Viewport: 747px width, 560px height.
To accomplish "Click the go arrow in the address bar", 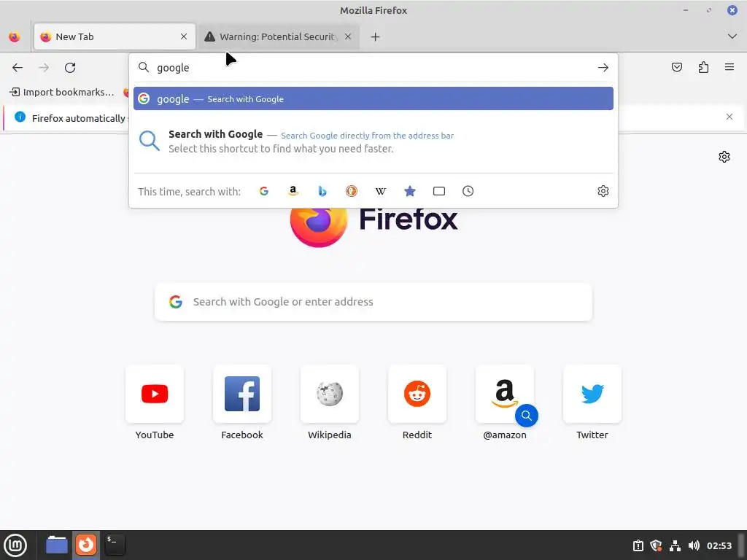I will click(603, 68).
